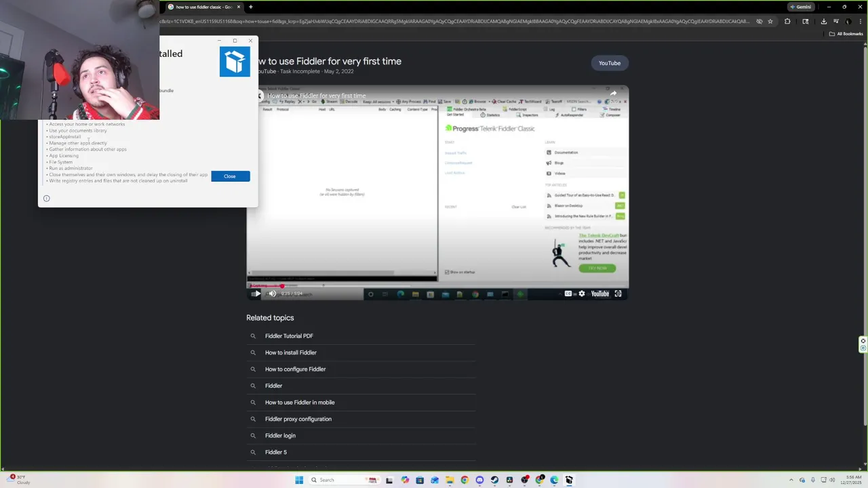The width and height of the screenshot is (868, 488).
Task: Open the Windows Start menu
Action: 299,480
